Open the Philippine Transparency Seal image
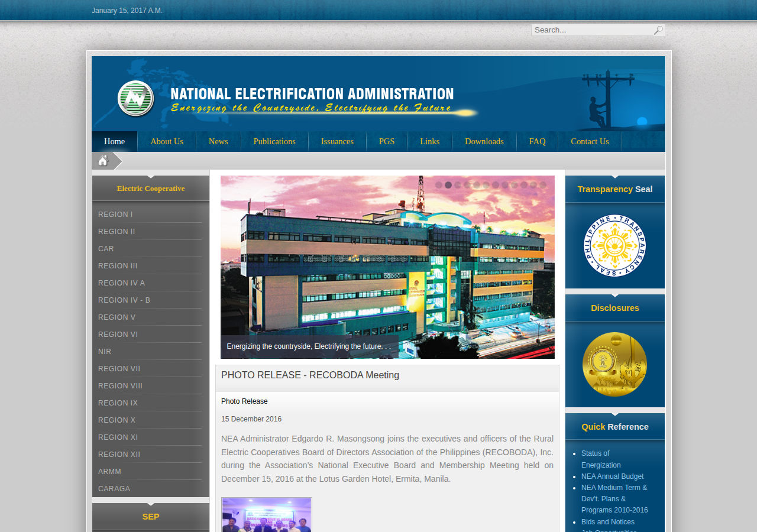757x532 pixels. [615, 245]
